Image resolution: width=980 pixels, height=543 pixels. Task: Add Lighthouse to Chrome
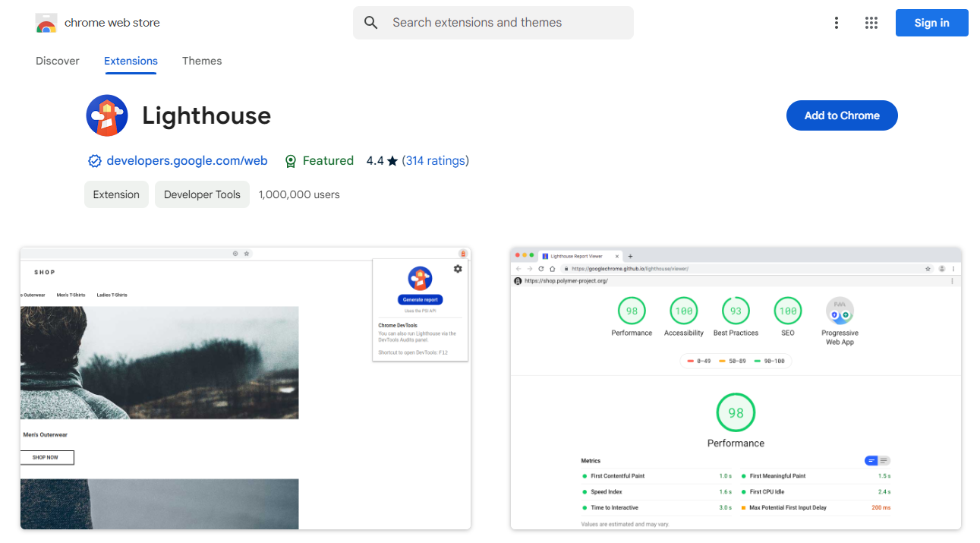[842, 115]
